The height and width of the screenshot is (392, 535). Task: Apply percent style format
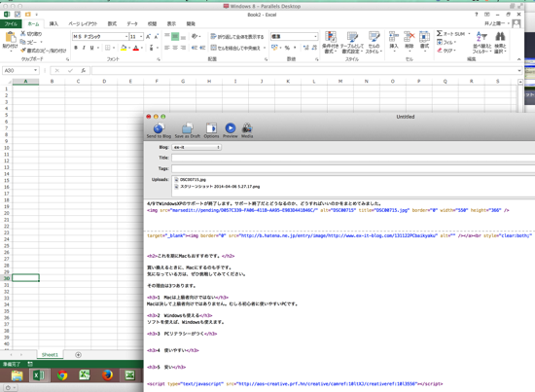[287, 48]
